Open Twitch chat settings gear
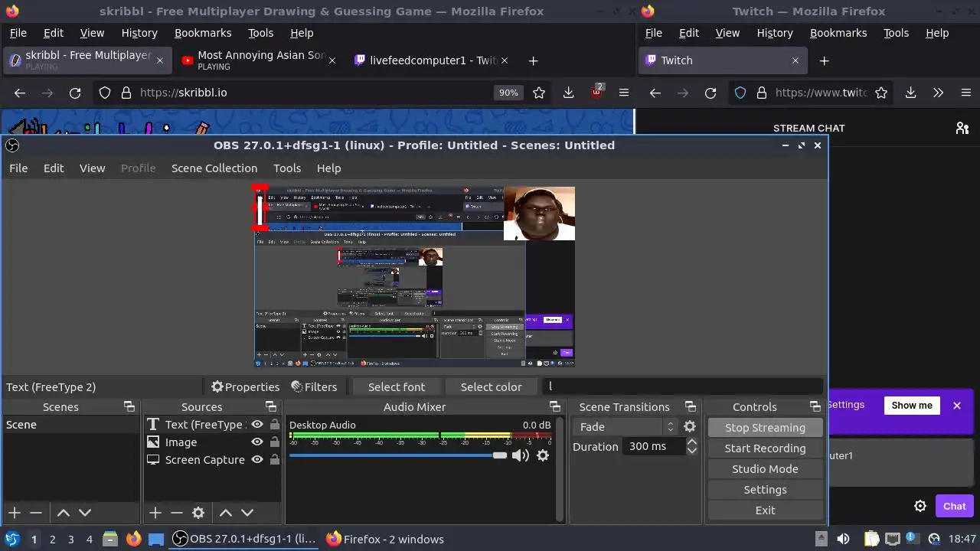 (920, 506)
